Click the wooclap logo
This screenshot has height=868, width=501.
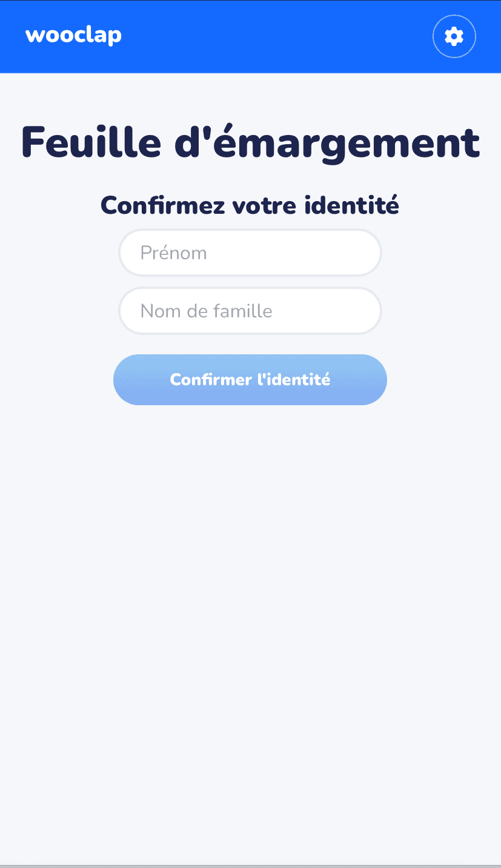coord(73,35)
